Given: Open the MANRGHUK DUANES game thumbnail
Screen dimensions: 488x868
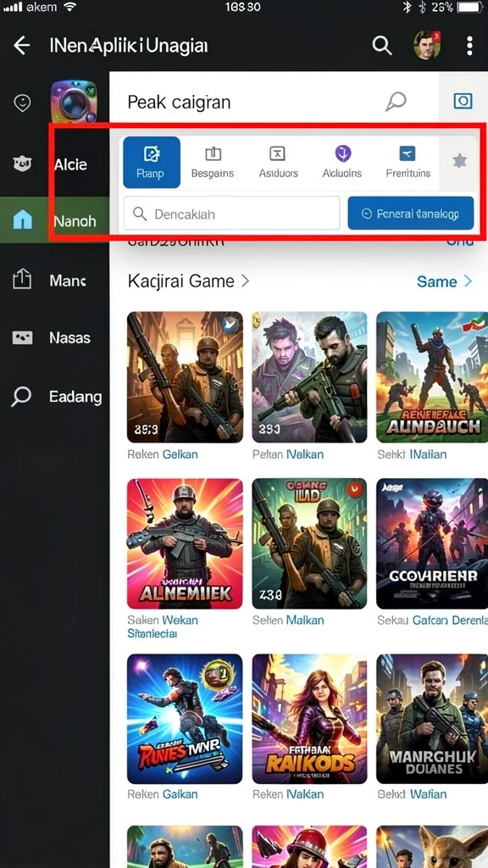Looking at the screenshot, I should pyautogui.click(x=432, y=719).
